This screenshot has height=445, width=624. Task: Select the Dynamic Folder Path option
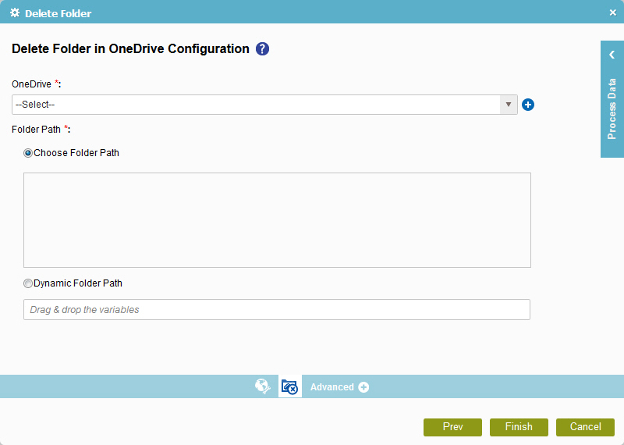(x=28, y=283)
